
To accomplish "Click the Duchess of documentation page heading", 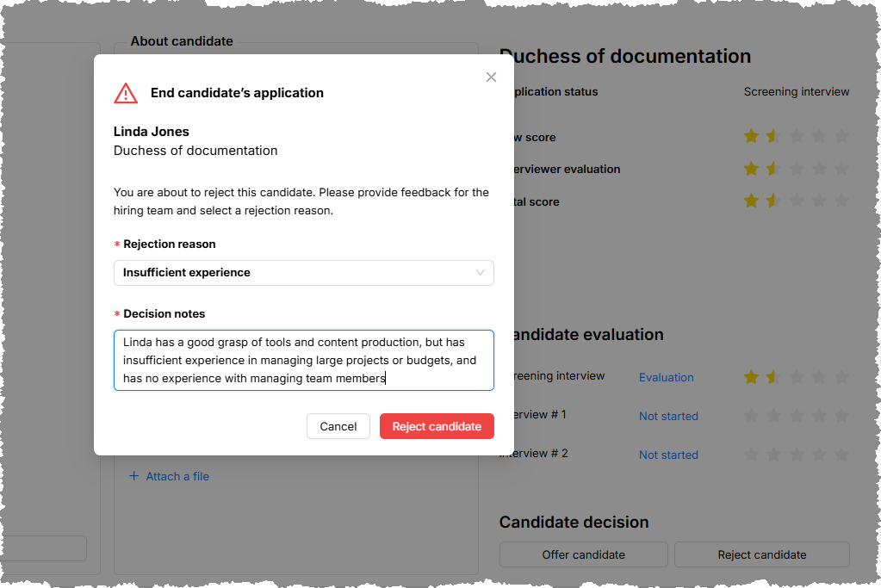I will tap(624, 56).
